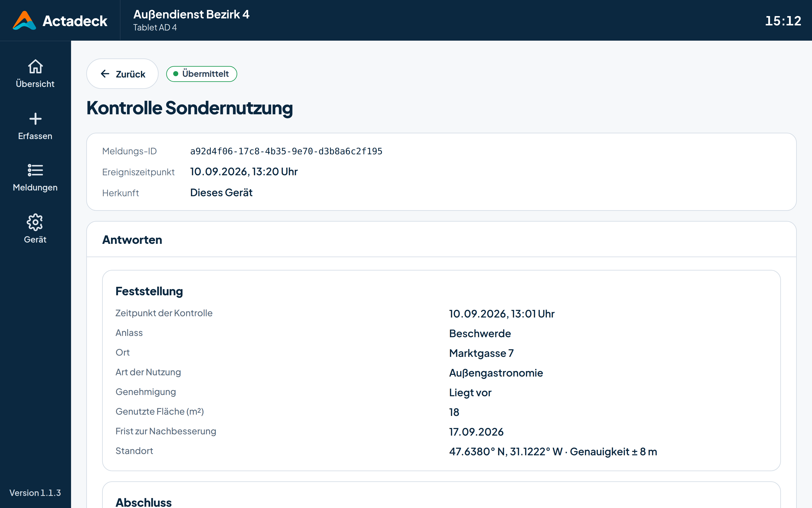
Task: Click the Ereigniszeitpunkt value 10.09.2026, 13:20 Uhr
Action: pos(244,172)
